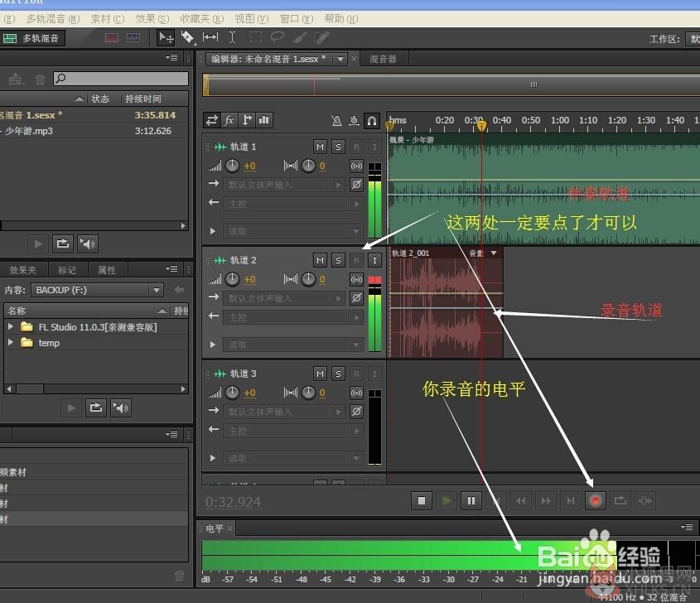Switch to the 属性 tab
This screenshot has width=700, height=603.
[x=107, y=270]
